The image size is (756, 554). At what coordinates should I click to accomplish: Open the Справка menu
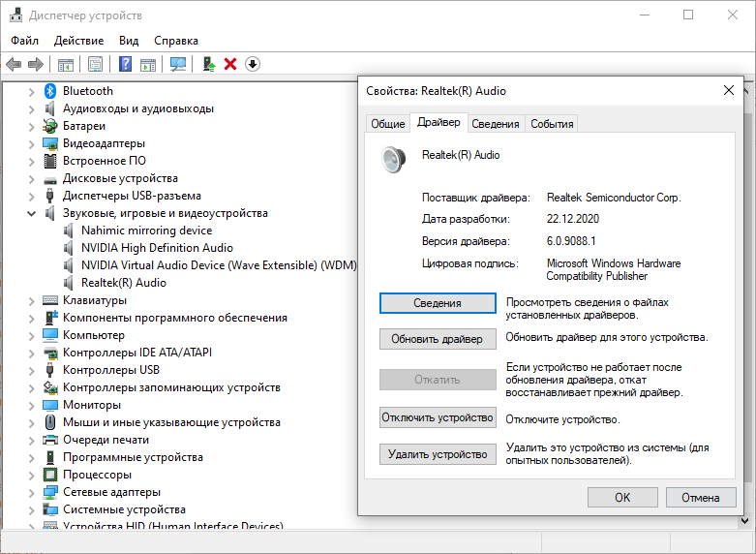pyautogui.click(x=176, y=41)
